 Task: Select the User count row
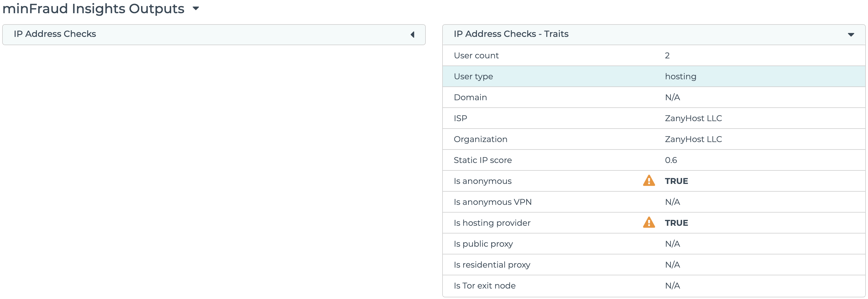(x=654, y=56)
